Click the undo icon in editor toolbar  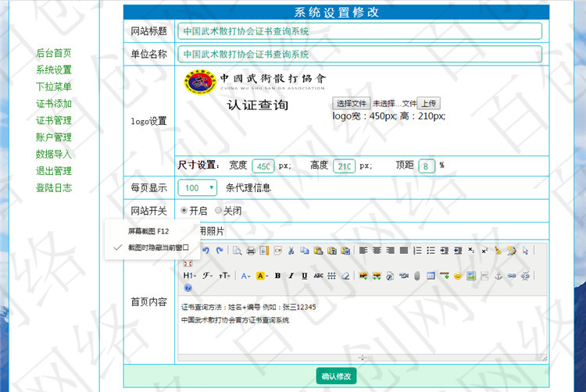206,251
